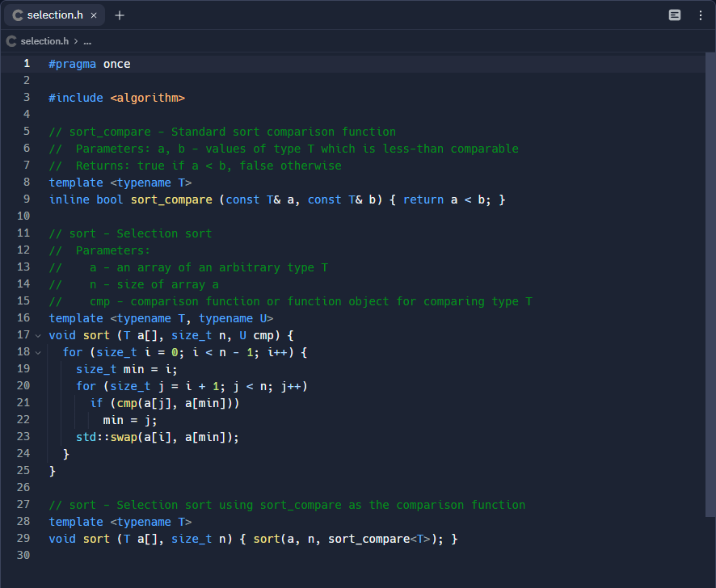Collapse the outer for-loop fold at line 18

37,352
